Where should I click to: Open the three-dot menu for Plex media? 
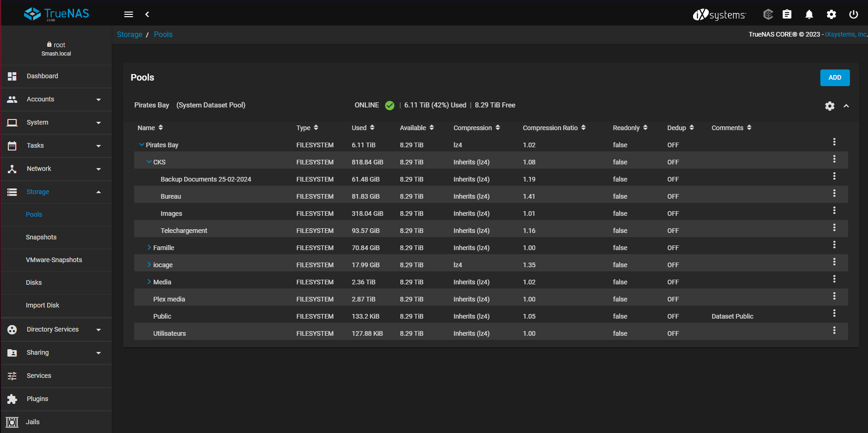(x=834, y=296)
